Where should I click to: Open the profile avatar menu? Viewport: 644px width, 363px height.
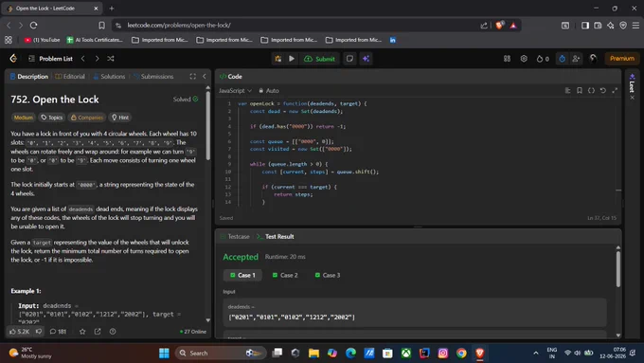[x=593, y=59]
